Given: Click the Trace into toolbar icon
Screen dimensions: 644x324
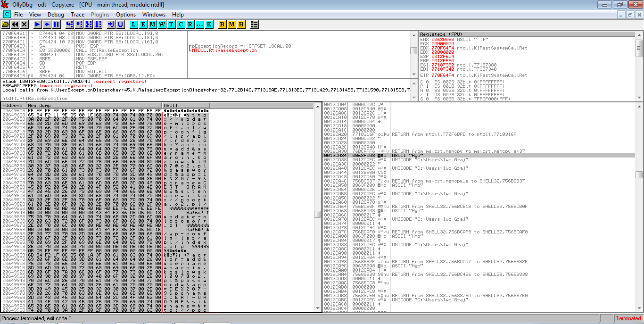Looking at the screenshot, I should 89,24.
